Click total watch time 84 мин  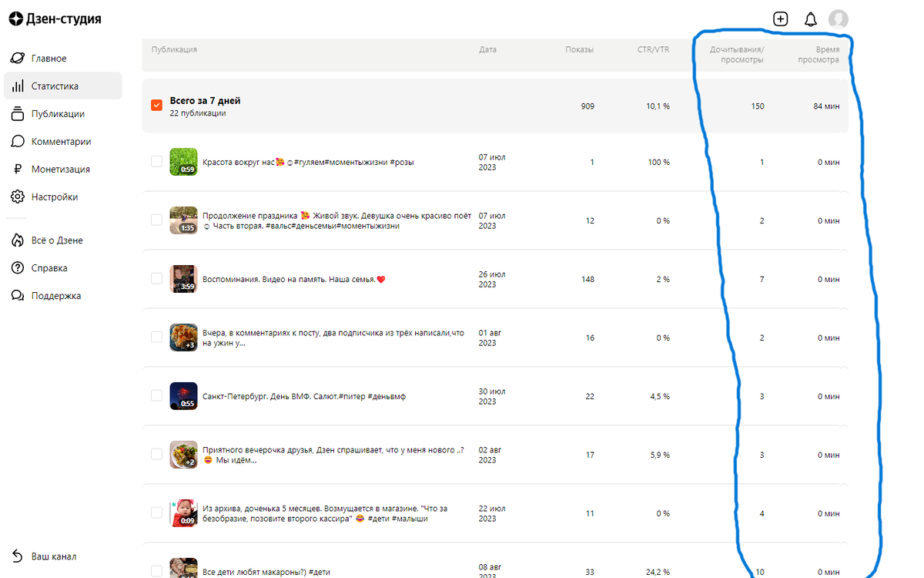pyautogui.click(x=825, y=106)
